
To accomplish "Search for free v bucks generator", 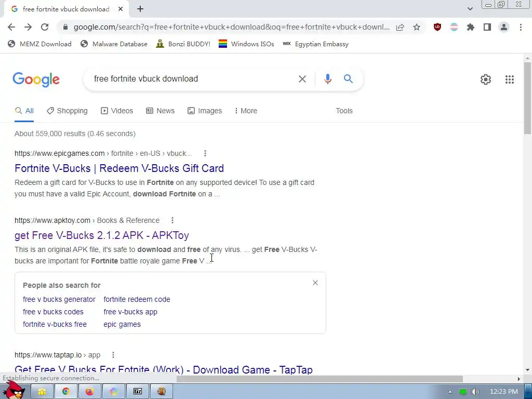I will tap(59, 300).
